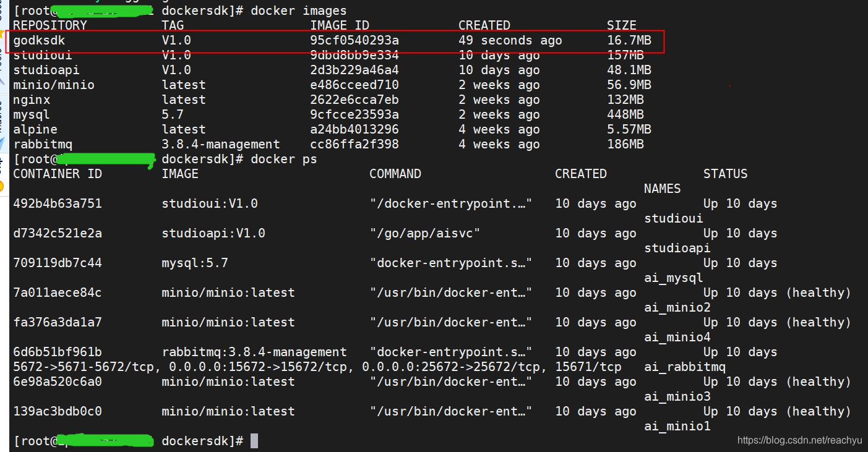
Task: Click the ai_minio4 container name
Action: click(x=677, y=337)
